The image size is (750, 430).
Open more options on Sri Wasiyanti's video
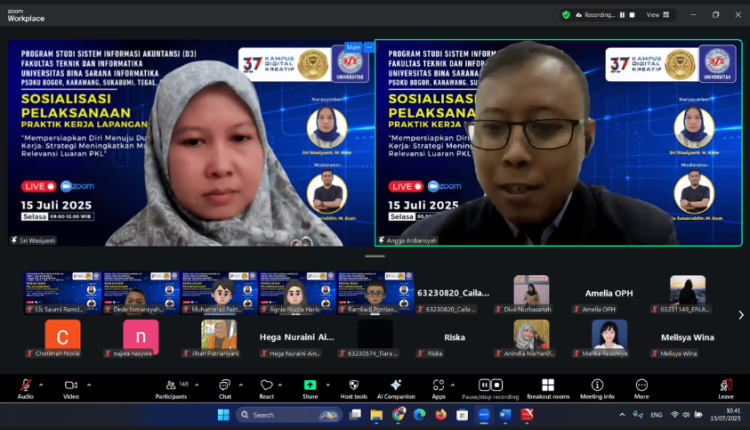pyautogui.click(x=369, y=47)
